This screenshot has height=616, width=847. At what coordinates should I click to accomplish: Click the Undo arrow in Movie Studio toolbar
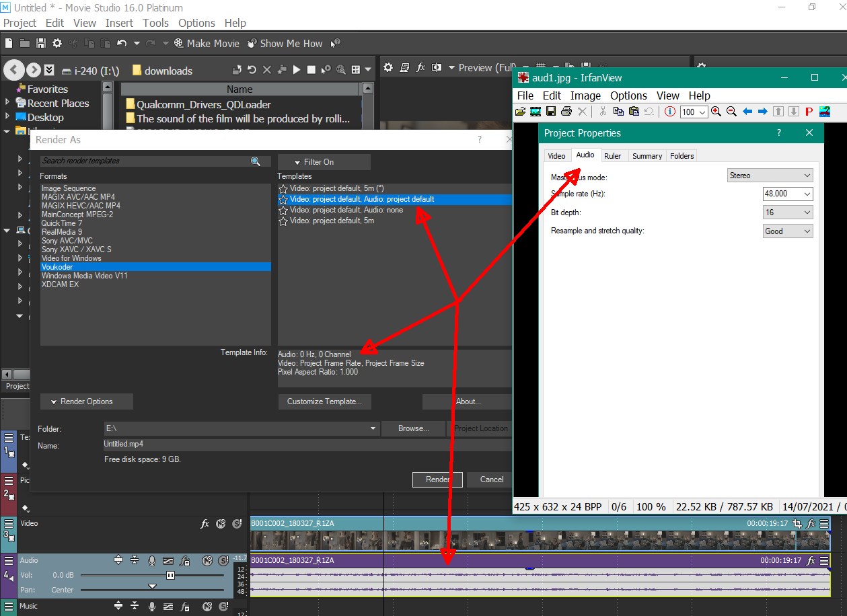122,44
